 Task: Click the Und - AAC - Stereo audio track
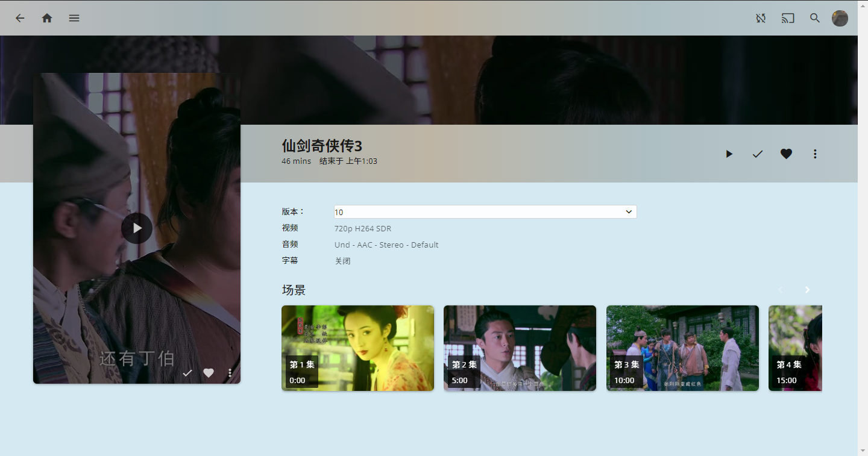coord(386,245)
